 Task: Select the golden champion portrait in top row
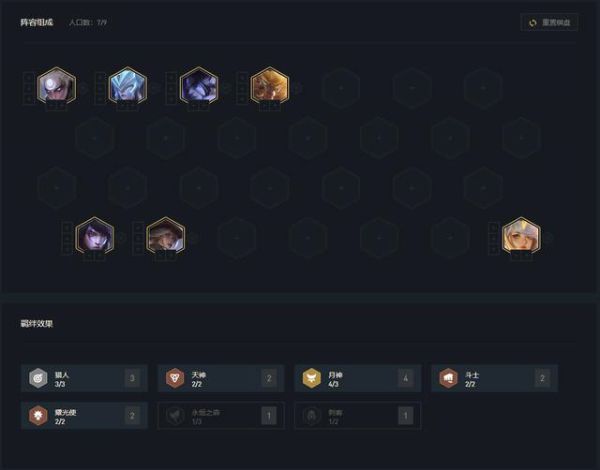[270, 86]
